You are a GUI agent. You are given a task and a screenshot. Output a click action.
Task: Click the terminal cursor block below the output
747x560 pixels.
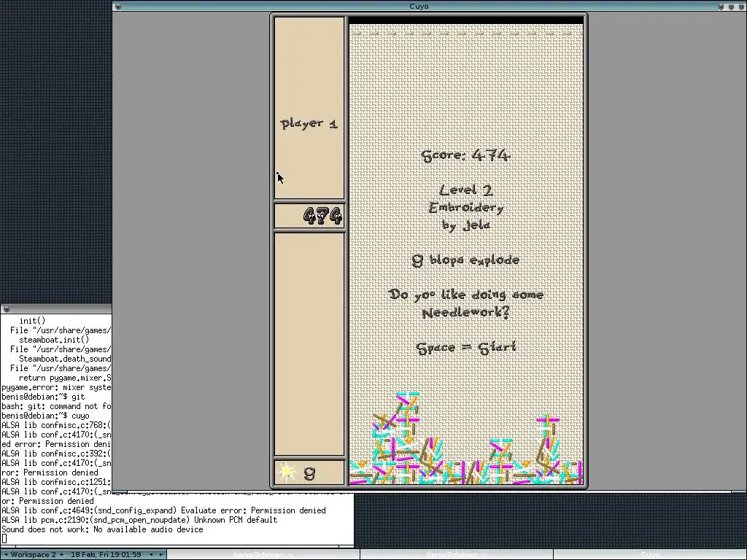tap(4, 539)
